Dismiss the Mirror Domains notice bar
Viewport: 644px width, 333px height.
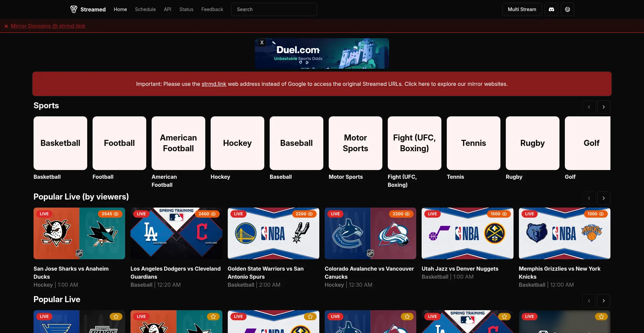tap(6, 26)
